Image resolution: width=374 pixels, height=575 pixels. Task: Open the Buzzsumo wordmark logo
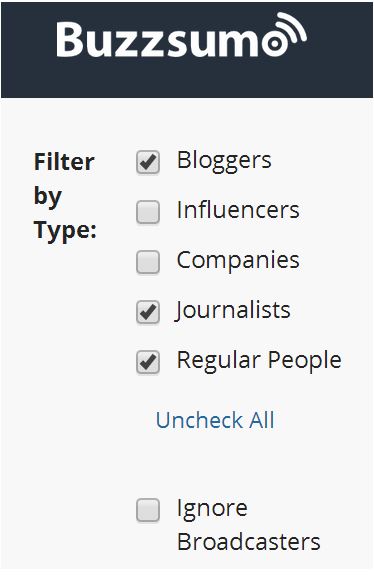click(181, 35)
